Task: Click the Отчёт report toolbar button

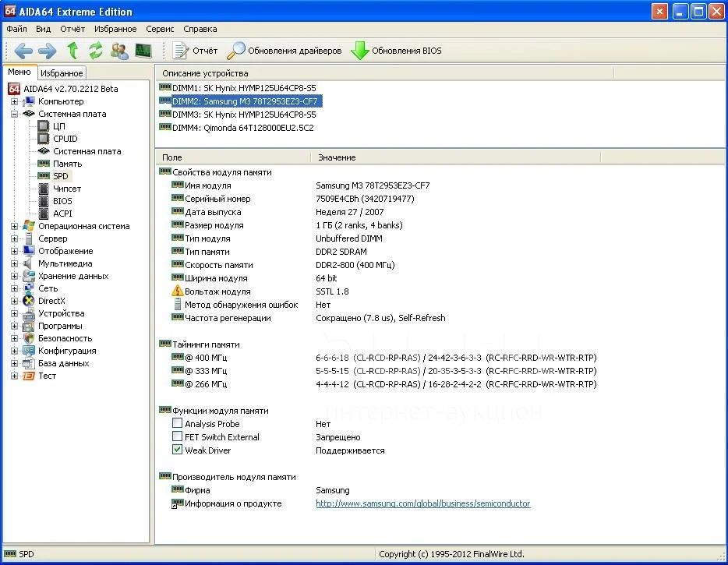Action: (x=195, y=51)
